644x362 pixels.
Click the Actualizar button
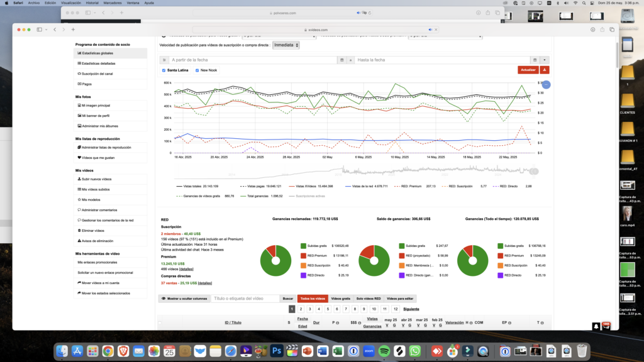528,70
